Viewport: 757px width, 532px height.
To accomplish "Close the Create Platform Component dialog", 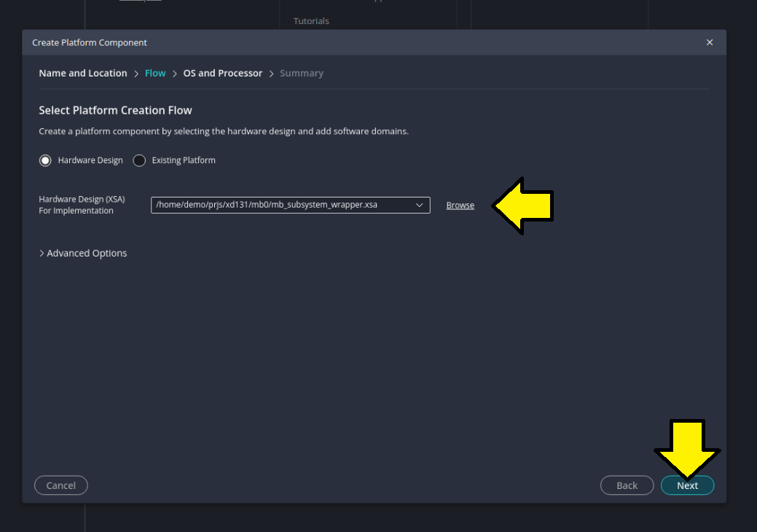I will click(x=710, y=42).
